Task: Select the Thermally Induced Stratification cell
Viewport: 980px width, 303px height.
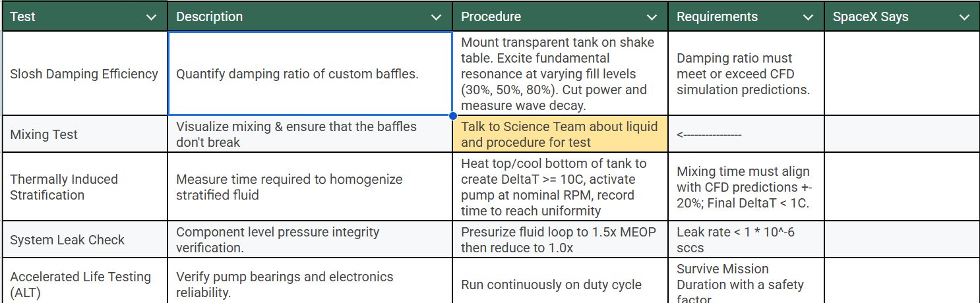Action: (84, 187)
